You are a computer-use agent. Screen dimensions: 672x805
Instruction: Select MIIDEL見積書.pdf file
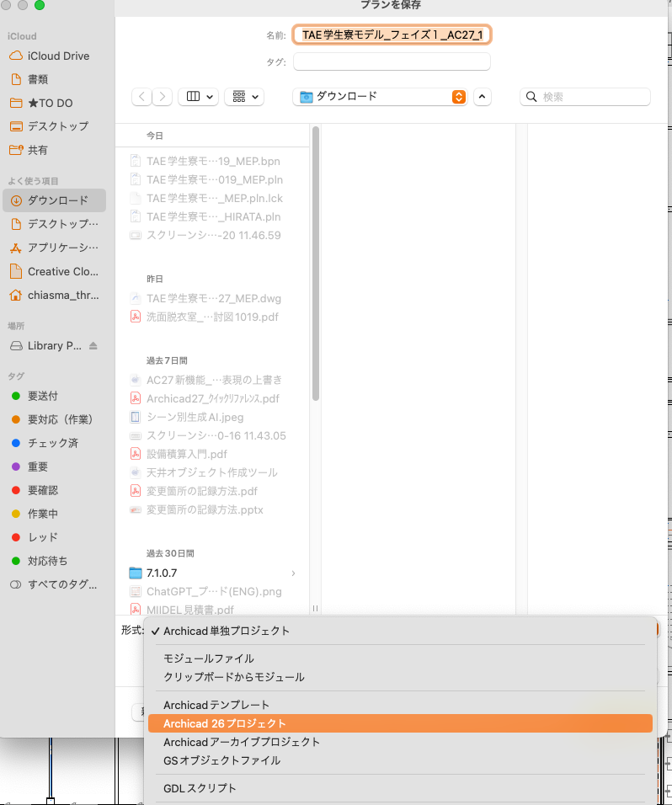pyautogui.click(x=213, y=609)
